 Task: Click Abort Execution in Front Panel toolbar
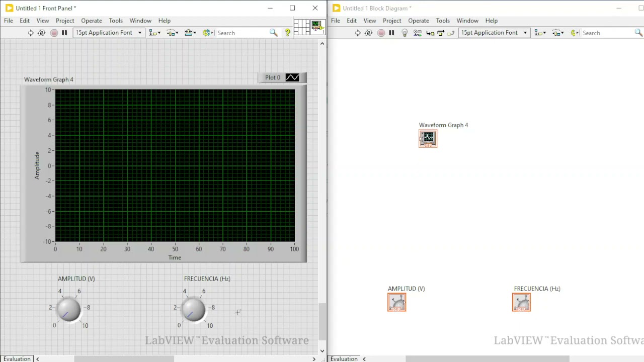[54, 33]
